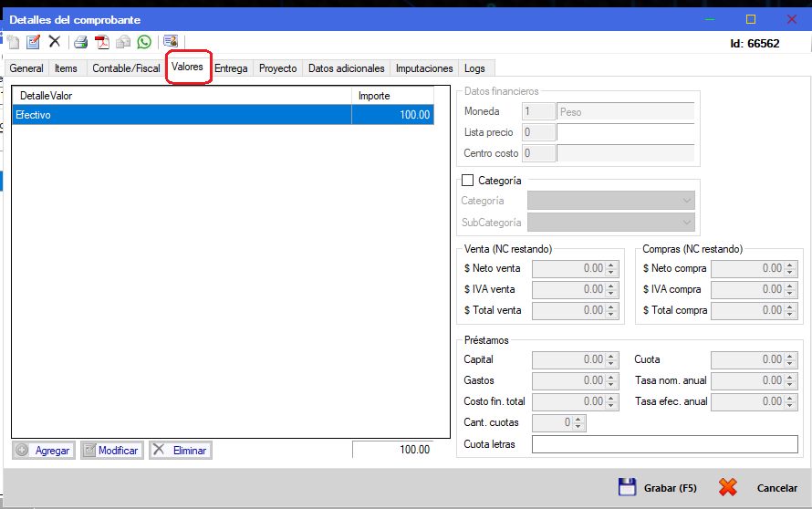Maximize the Detalles del comprobante window

pos(750,19)
